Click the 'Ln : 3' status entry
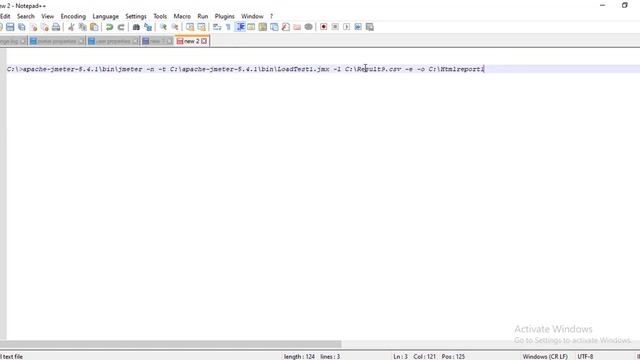Screen dimensions: 640x360 [400, 356]
